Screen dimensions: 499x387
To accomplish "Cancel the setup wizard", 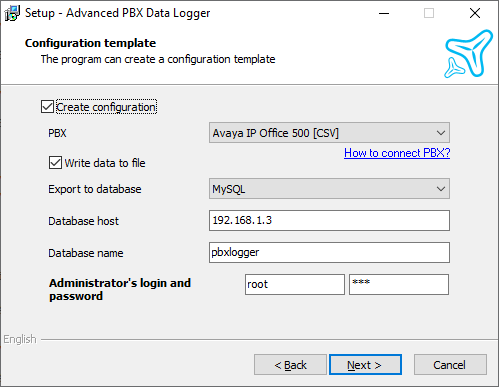I will (x=450, y=365).
